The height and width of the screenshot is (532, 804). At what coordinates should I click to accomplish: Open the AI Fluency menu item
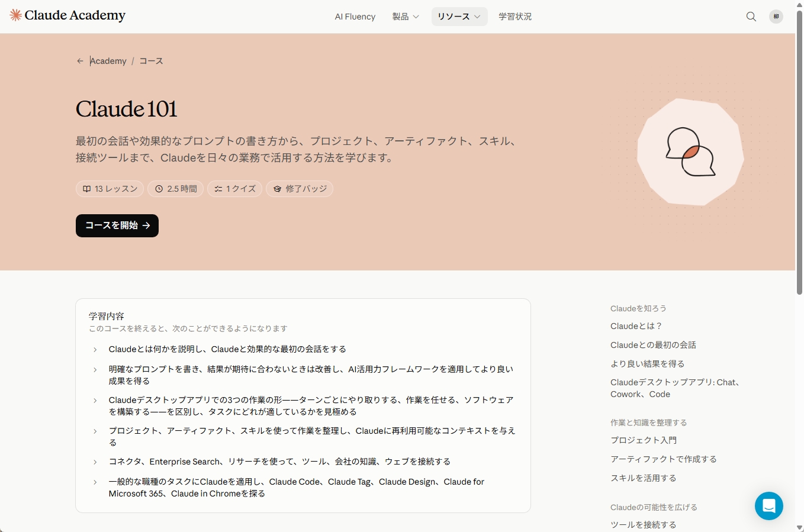pos(355,17)
